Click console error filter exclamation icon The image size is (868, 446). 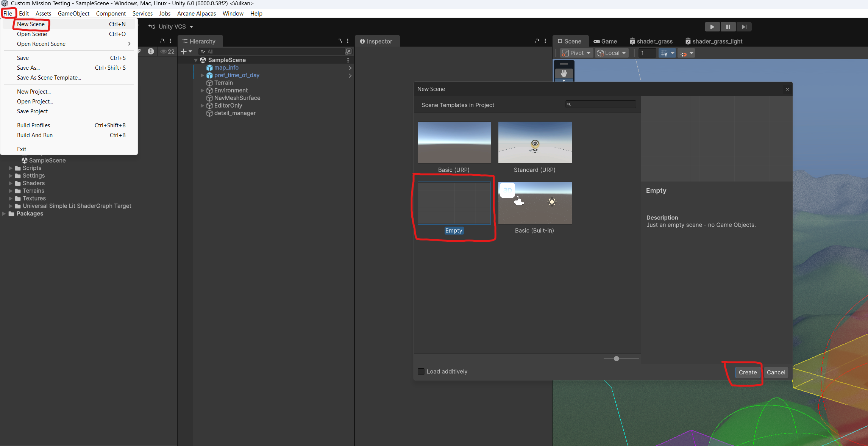(151, 52)
